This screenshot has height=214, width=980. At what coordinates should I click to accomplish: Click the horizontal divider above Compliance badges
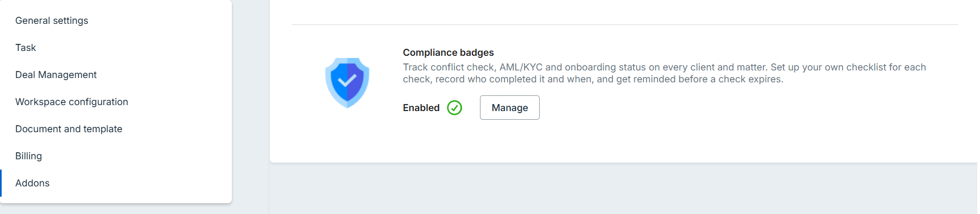(624, 24)
